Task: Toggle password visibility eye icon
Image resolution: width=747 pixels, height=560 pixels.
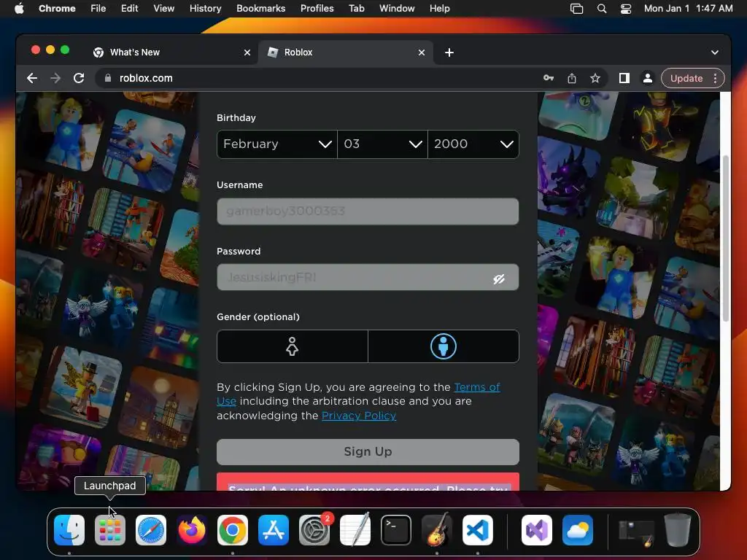Action: (498, 279)
